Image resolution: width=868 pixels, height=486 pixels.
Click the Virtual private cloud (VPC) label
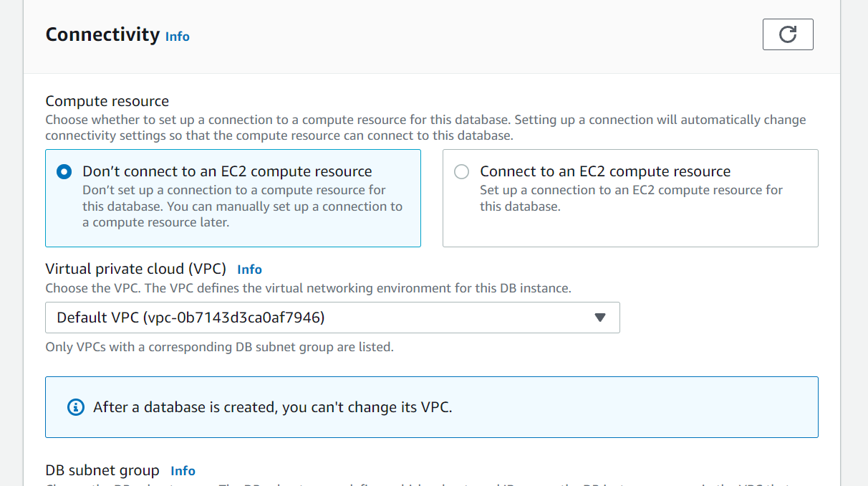tap(136, 269)
